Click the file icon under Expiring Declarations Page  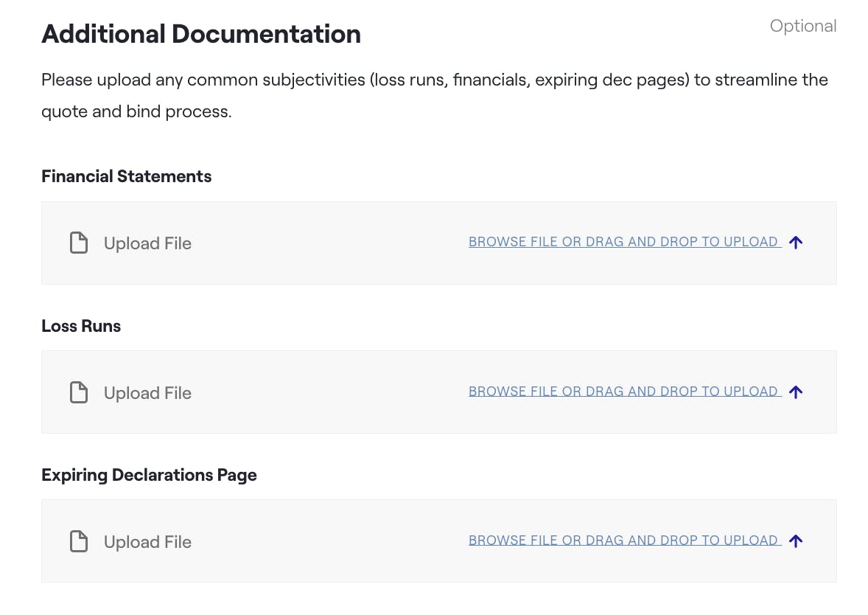[x=79, y=541]
